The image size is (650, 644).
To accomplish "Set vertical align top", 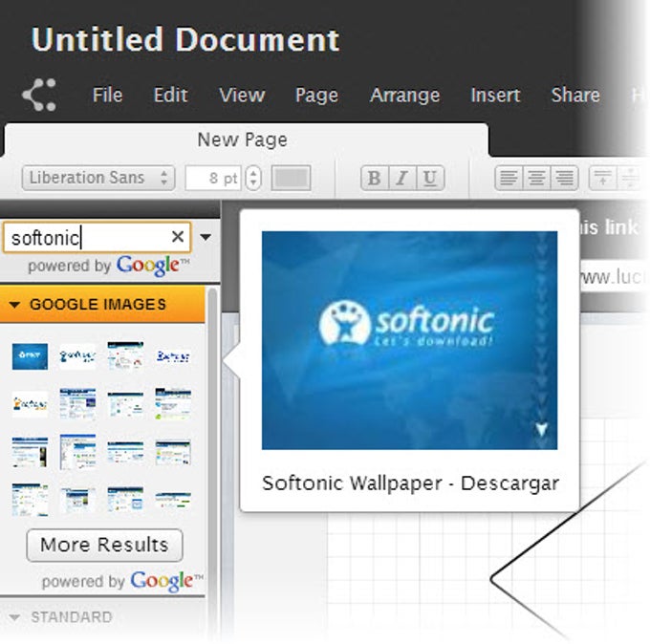I will coord(603,178).
